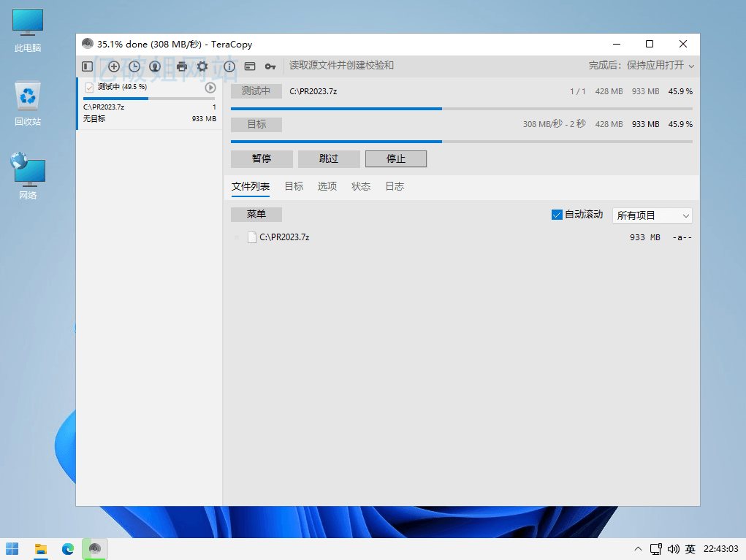Select the 网络 desktop icon
Screen dimensions: 746x560
[x=28, y=177]
